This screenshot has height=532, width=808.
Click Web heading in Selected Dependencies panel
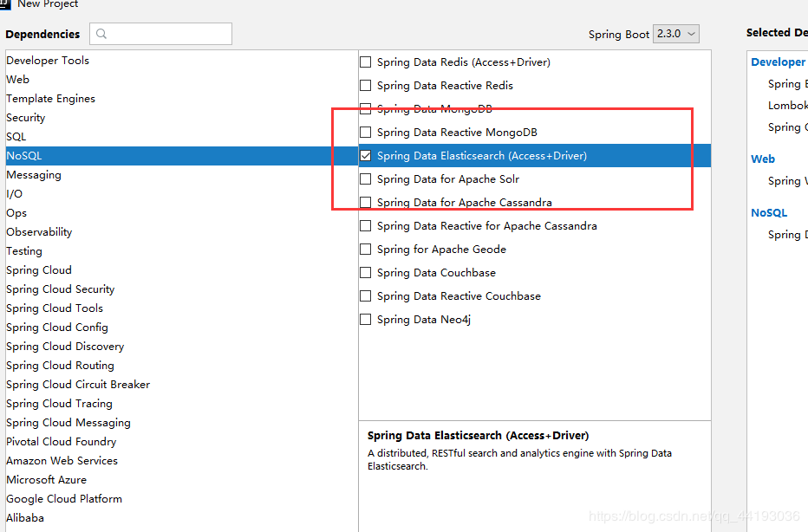tap(763, 159)
